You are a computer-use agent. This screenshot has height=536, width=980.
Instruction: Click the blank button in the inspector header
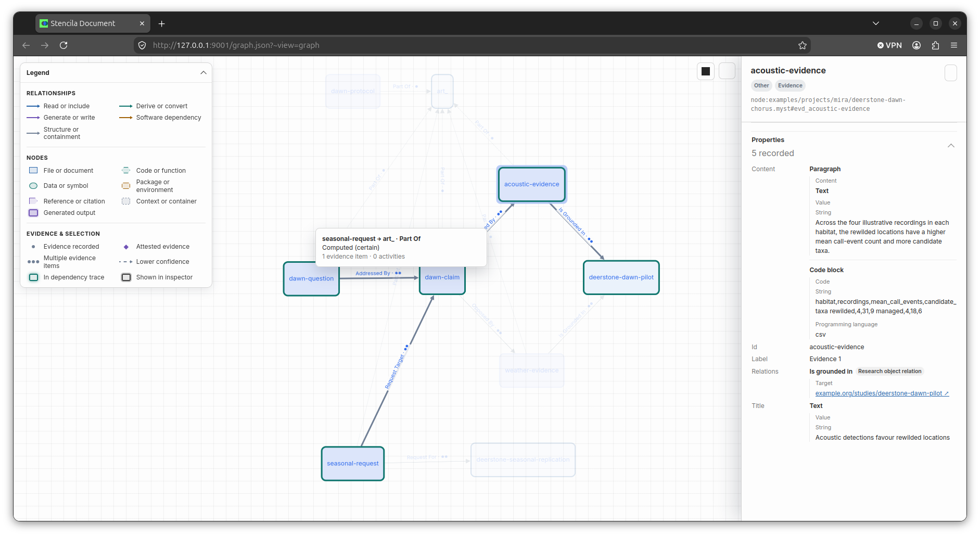click(x=951, y=73)
